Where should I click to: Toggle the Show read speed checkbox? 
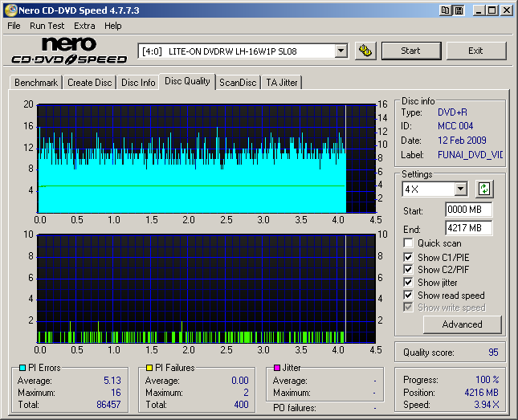[x=408, y=295]
